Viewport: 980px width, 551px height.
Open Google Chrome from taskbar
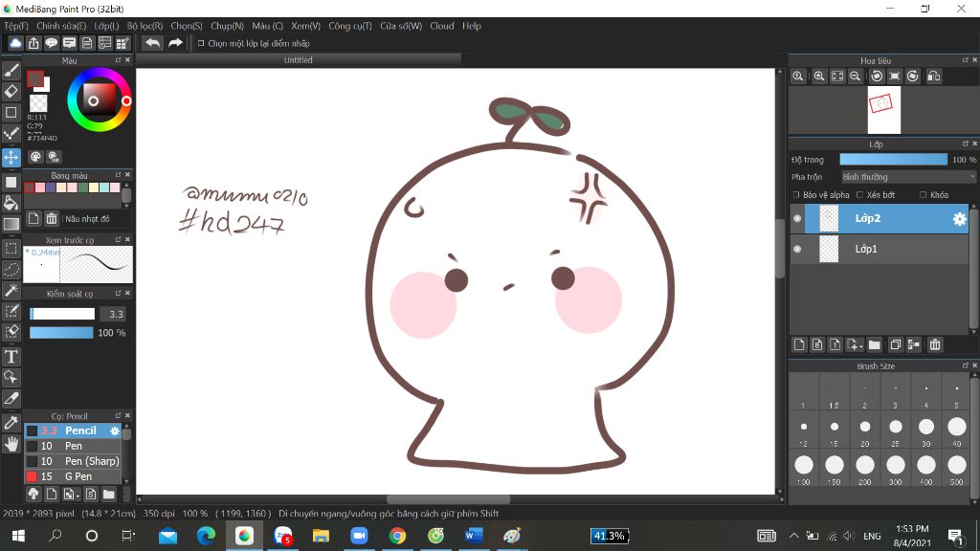click(x=397, y=536)
